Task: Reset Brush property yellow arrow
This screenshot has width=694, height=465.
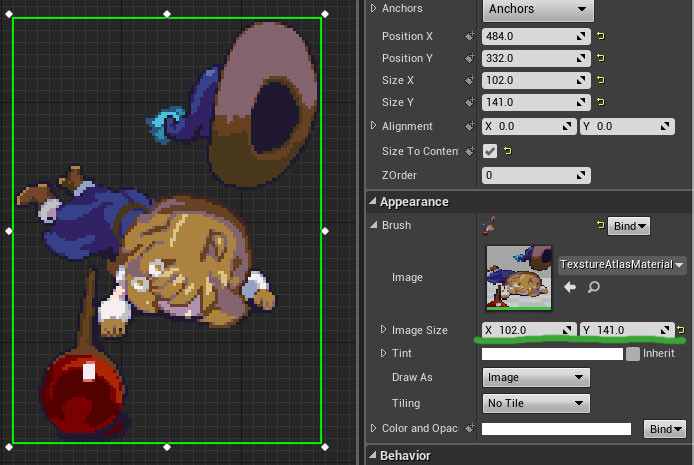Action: point(601,225)
